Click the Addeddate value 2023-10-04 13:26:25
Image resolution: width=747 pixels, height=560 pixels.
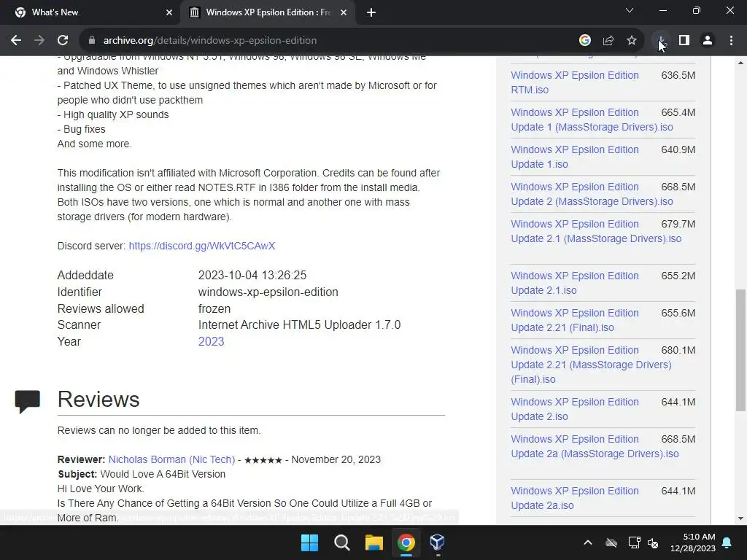[x=252, y=275]
